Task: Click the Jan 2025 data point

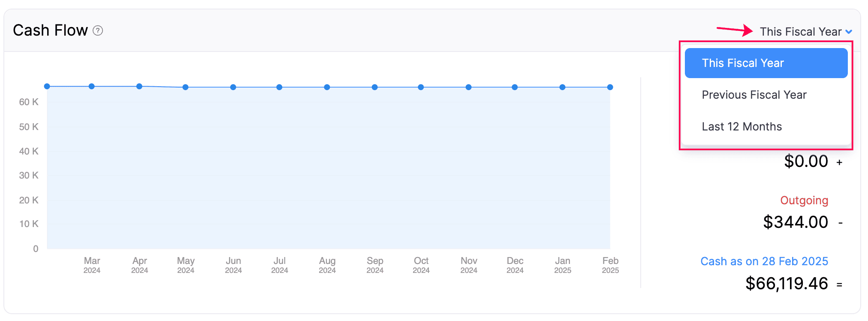Action: (x=563, y=87)
